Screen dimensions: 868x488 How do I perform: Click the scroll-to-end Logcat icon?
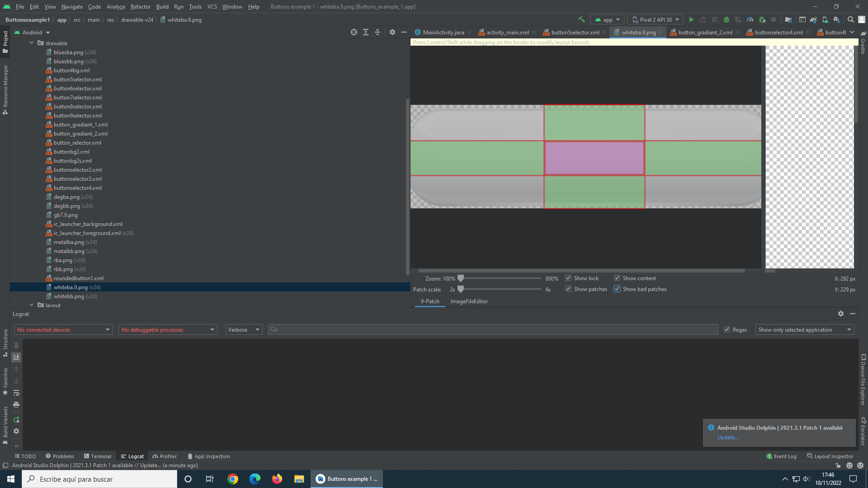[x=16, y=357]
